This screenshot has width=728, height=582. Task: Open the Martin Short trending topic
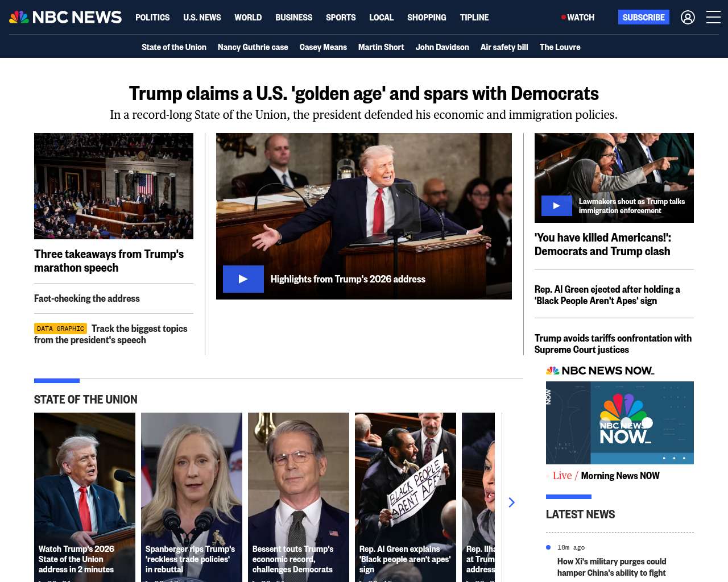381,47
